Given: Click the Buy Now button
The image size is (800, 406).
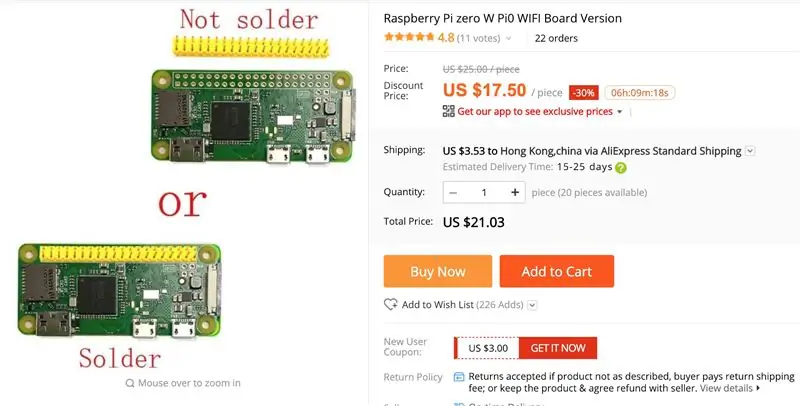Looking at the screenshot, I should click(x=438, y=271).
